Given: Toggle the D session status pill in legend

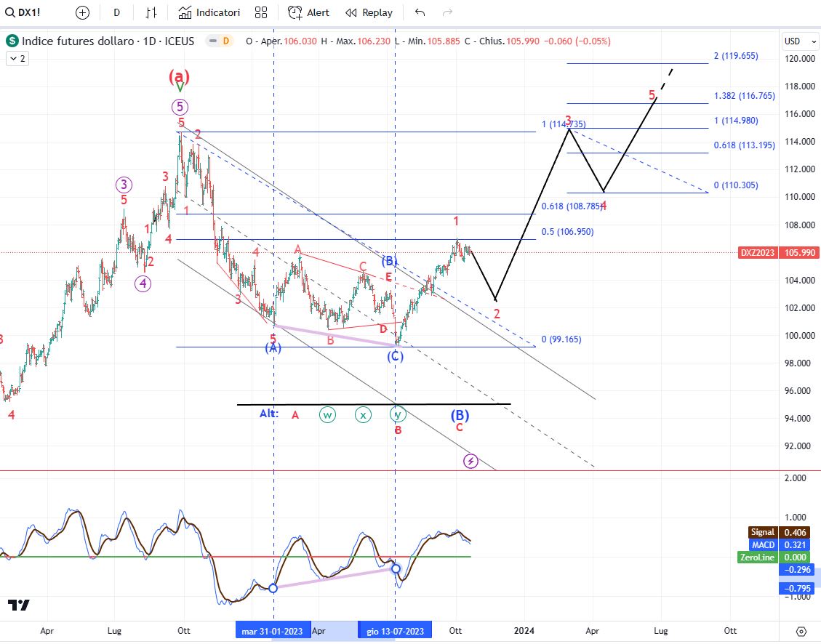Looking at the screenshot, I should 225,41.
